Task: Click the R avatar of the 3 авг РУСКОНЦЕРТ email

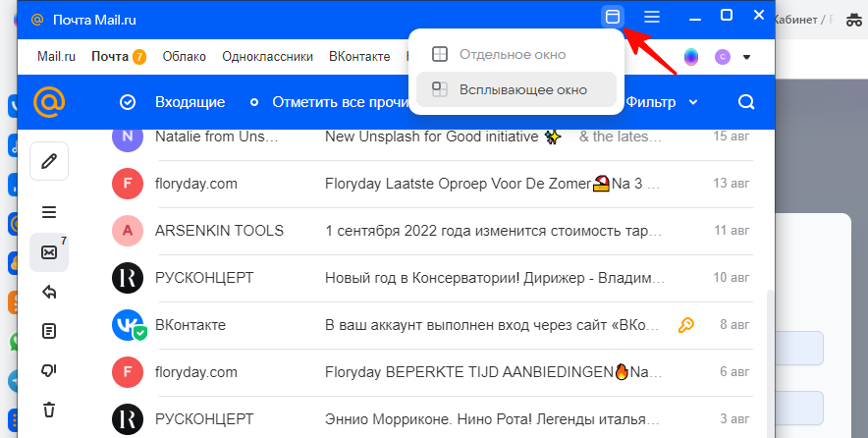Action: click(x=128, y=419)
